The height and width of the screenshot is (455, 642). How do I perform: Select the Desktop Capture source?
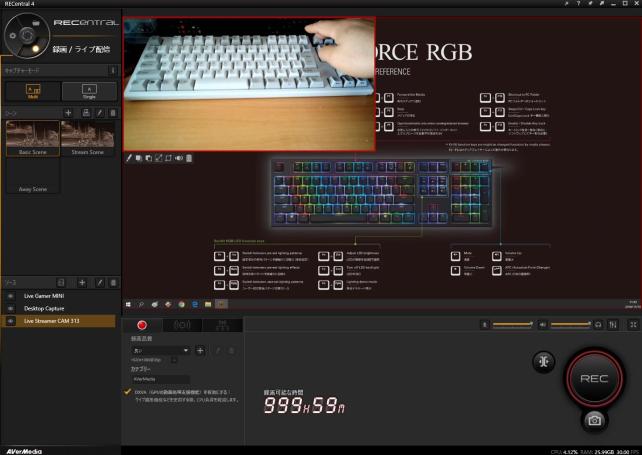(59, 308)
